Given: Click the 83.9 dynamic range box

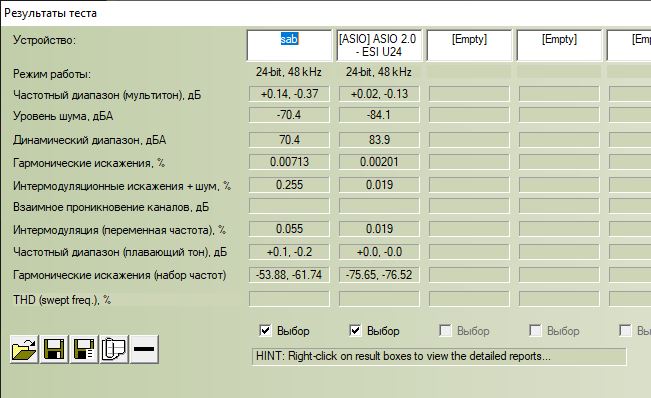Looking at the screenshot, I should coord(379,140).
